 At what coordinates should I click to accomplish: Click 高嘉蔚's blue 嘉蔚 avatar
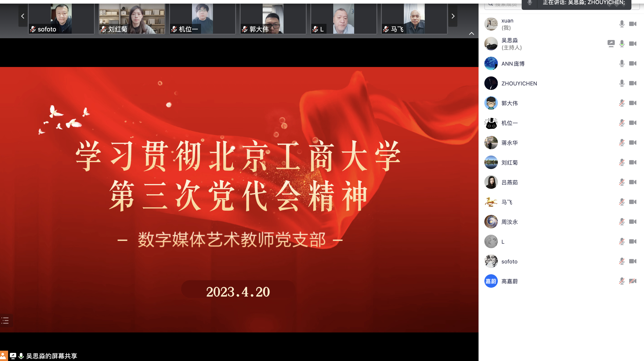pyautogui.click(x=491, y=281)
